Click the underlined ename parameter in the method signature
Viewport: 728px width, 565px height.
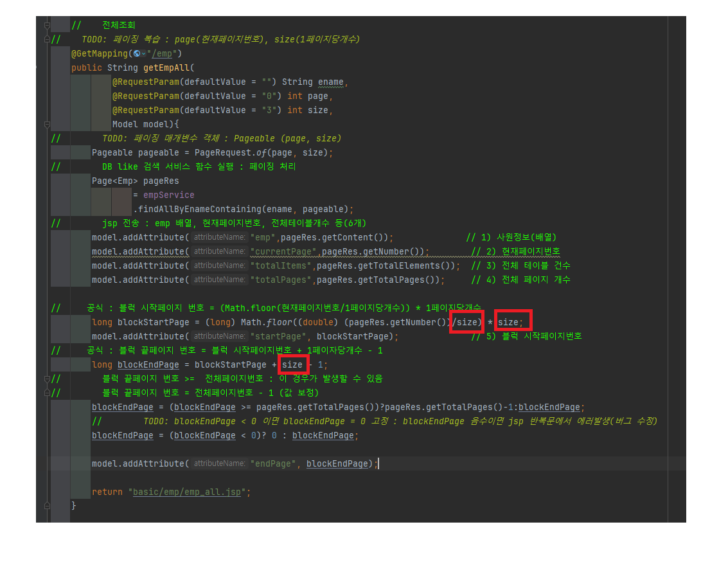coord(330,82)
